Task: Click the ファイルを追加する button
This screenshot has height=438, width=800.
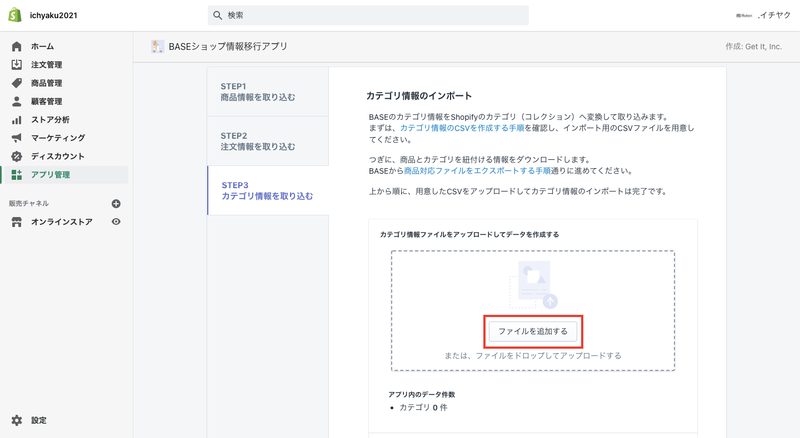Action: pos(533,331)
